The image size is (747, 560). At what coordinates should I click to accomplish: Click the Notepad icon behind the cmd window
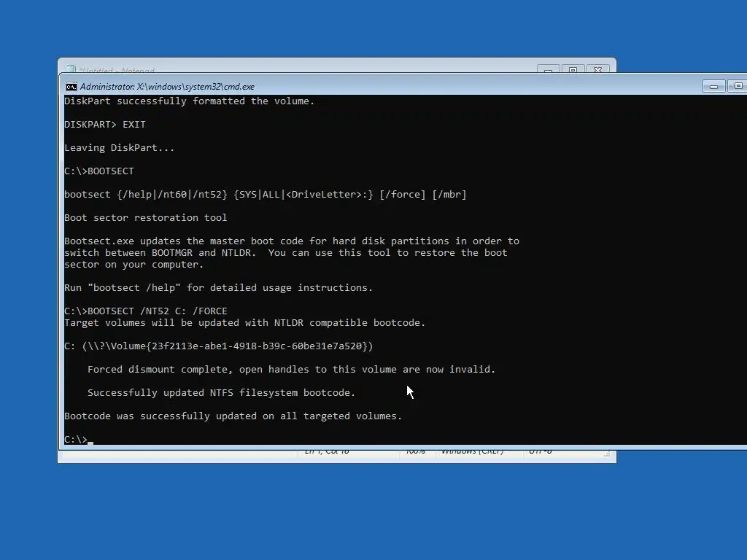71,69
